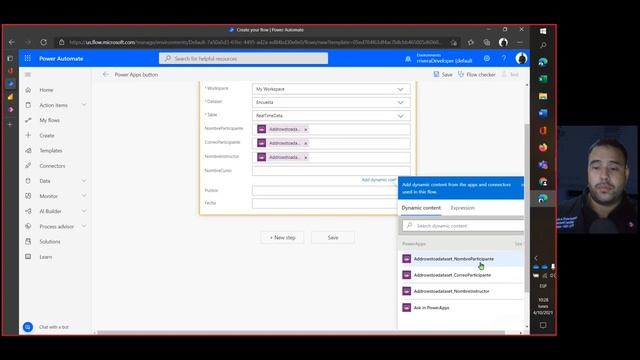The height and width of the screenshot is (360, 640).
Task: Open the notifications bell icon
Action: tap(408, 59)
